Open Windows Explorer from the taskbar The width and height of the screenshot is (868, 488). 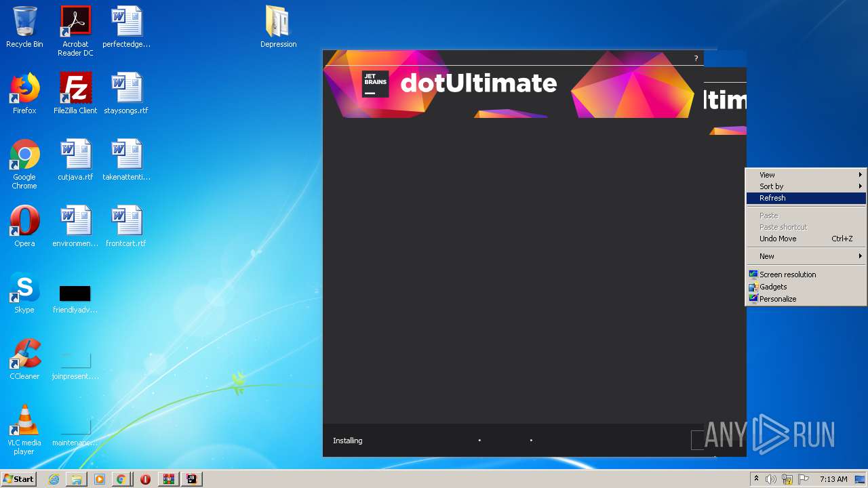(x=77, y=479)
